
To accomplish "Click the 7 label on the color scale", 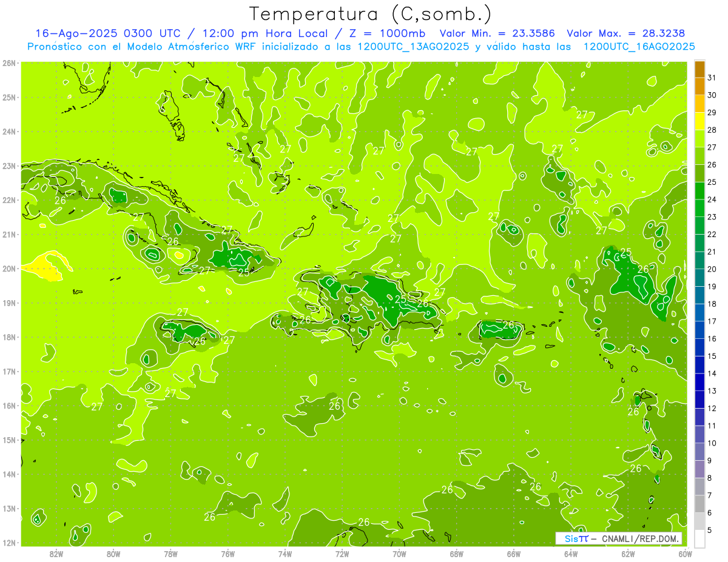I will [x=710, y=495].
